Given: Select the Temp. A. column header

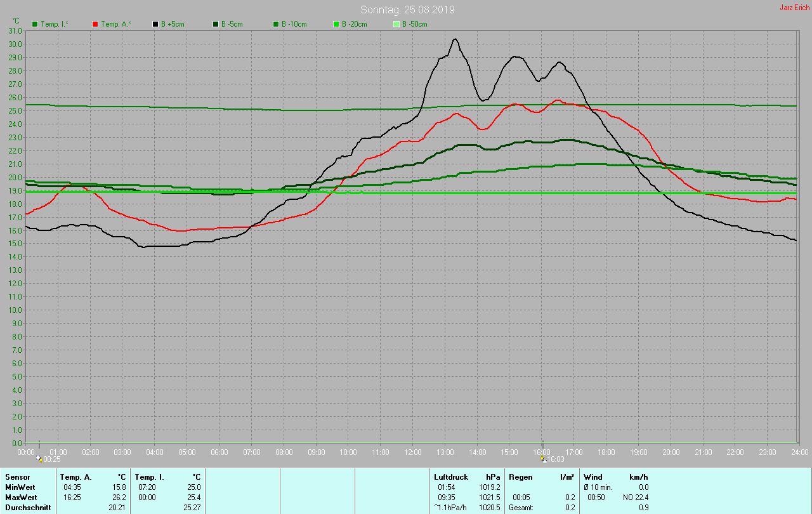Looking at the screenshot, I should click(x=75, y=477).
